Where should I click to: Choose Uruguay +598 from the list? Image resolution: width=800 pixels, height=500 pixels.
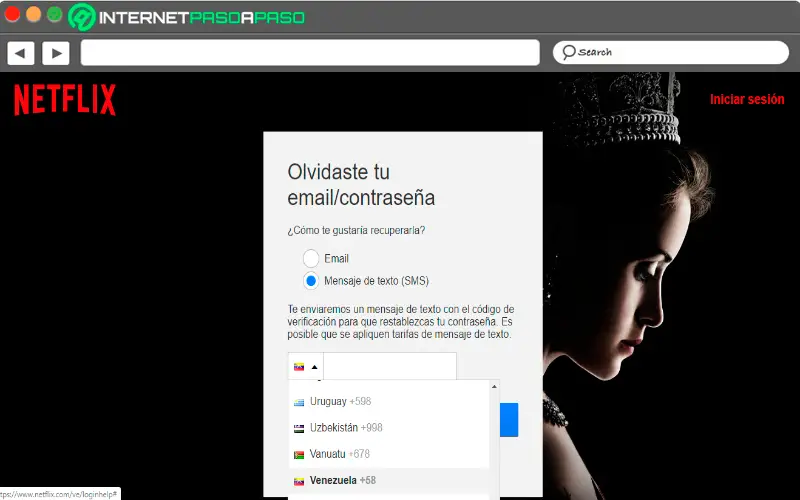pyautogui.click(x=389, y=402)
